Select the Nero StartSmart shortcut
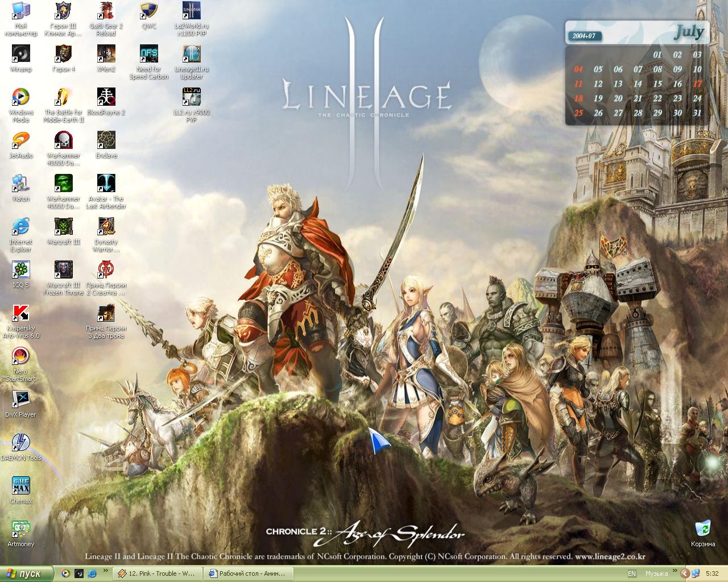 click(20, 364)
